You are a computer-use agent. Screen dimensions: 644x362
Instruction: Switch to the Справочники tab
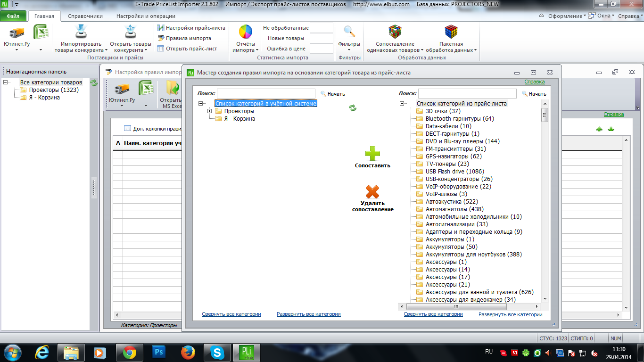[x=85, y=16]
